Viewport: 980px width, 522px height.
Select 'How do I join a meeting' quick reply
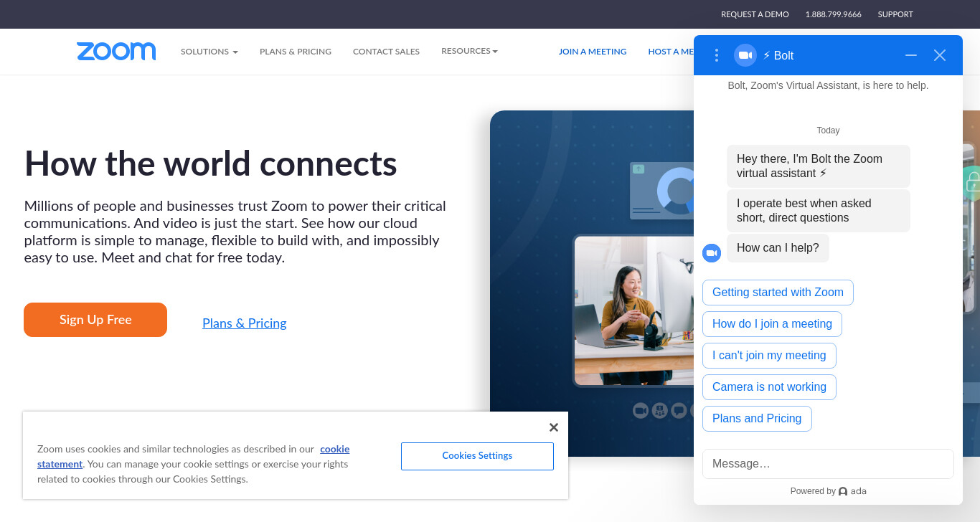[772, 324]
